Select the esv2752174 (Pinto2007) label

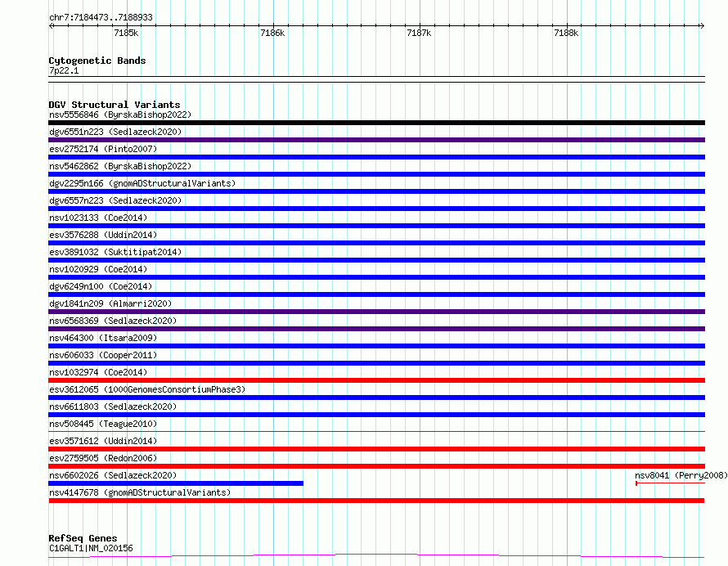tap(103, 149)
